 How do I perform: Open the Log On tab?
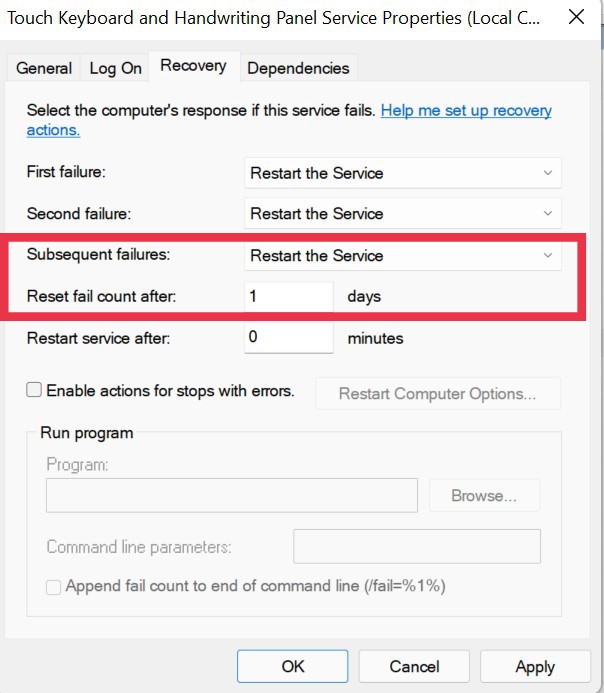click(x=116, y=68)
